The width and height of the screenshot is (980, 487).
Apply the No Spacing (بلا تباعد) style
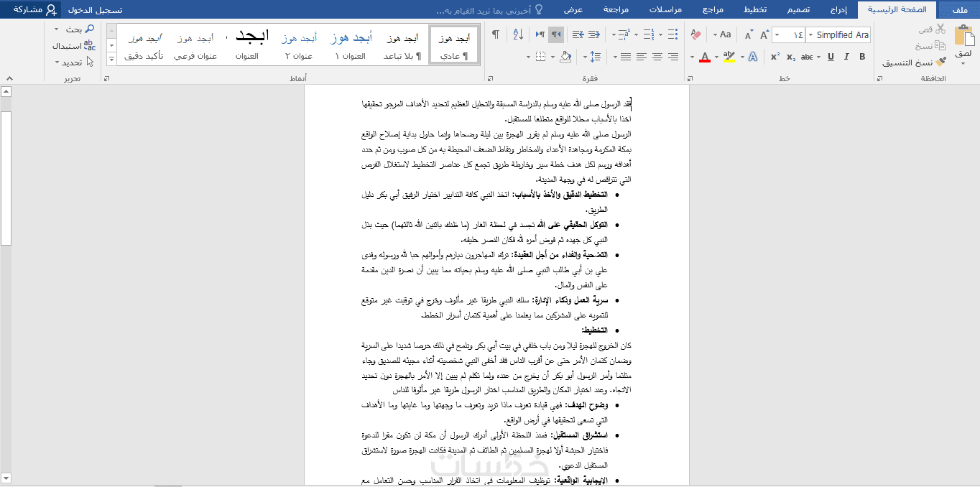401,45
